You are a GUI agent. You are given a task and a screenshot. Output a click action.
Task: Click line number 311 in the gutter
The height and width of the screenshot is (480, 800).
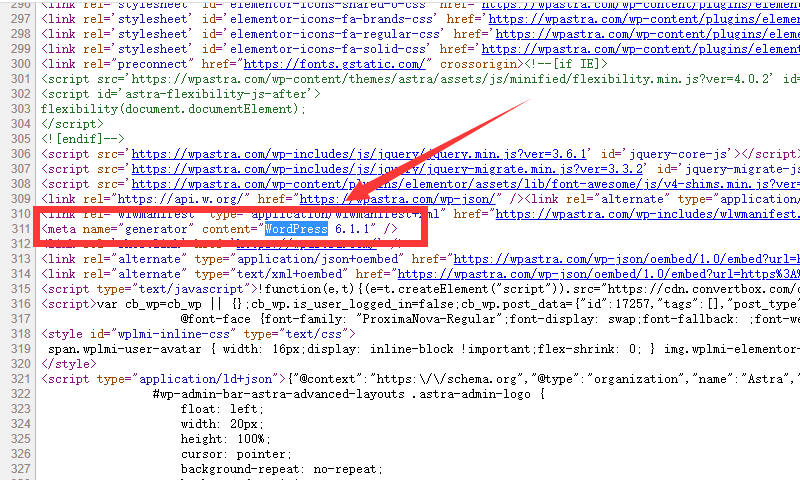click(x=17, y=229)
